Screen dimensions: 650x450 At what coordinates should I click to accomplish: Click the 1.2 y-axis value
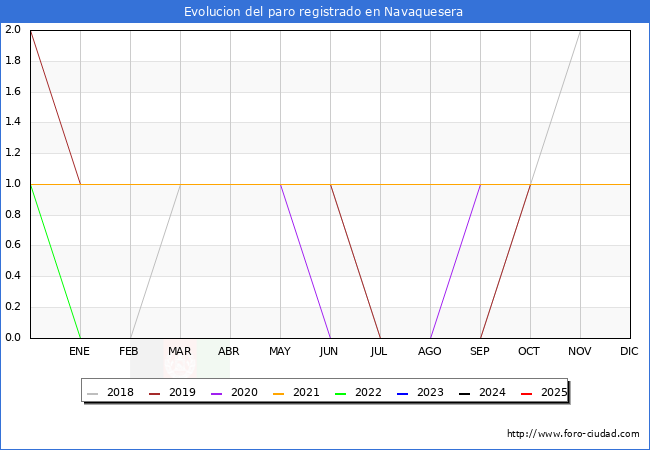[13, 152]
